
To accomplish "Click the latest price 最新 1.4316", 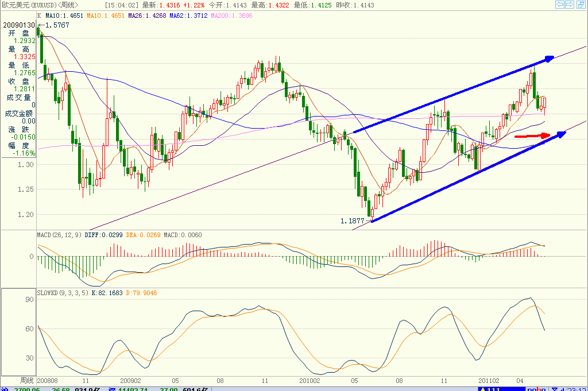I will coord(161,5).
